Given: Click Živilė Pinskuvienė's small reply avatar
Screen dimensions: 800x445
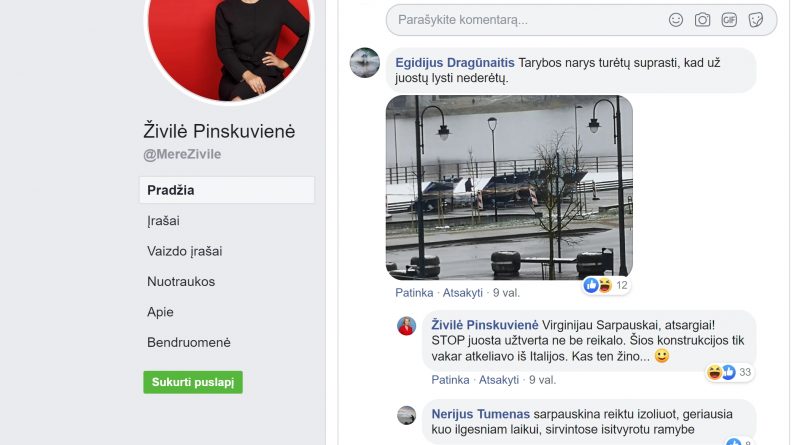Looking at the screenshot, I should pyautogui.click(x=407, y=326).
